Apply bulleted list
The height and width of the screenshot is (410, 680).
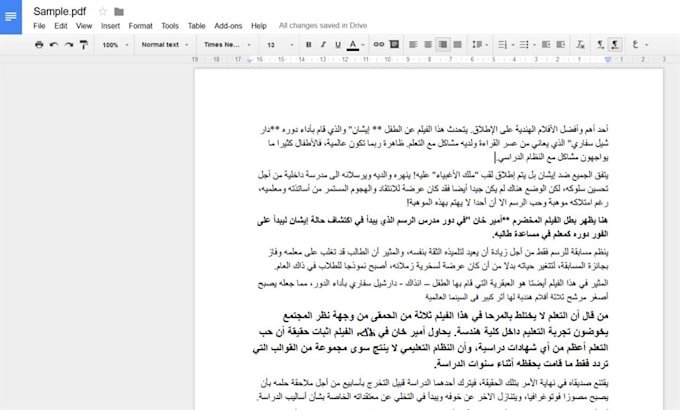[x=524, y=45]
